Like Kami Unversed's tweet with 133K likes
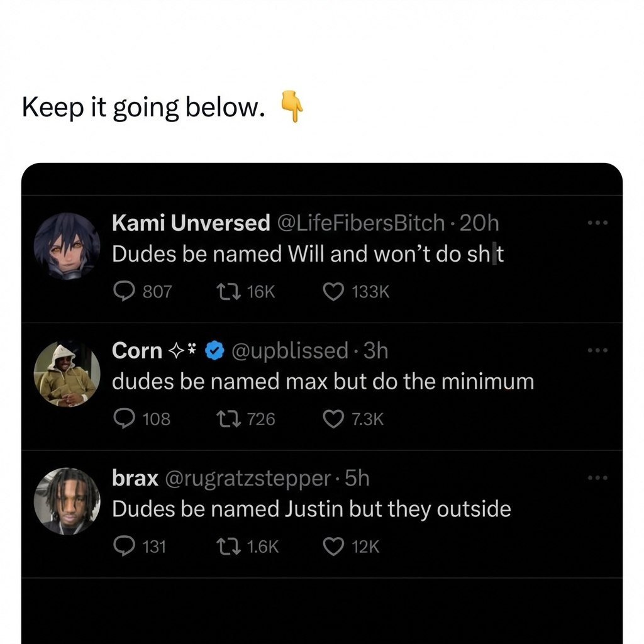Image resolution: width=644 pixels, height=644 pixels. coord(333,291)
